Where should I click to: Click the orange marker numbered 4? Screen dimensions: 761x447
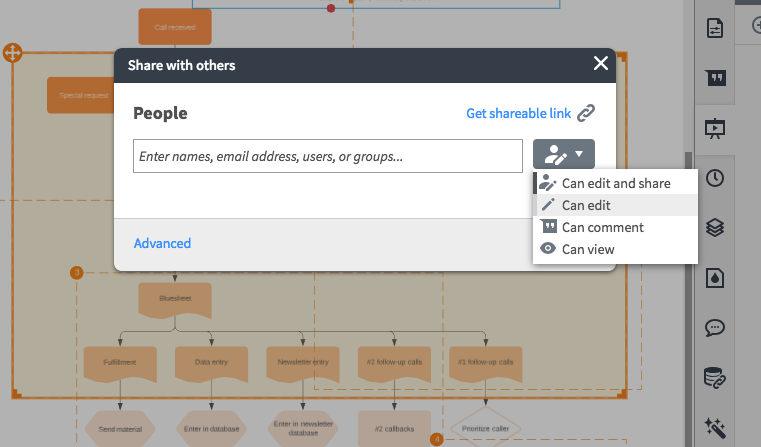[x=436, y=439]
